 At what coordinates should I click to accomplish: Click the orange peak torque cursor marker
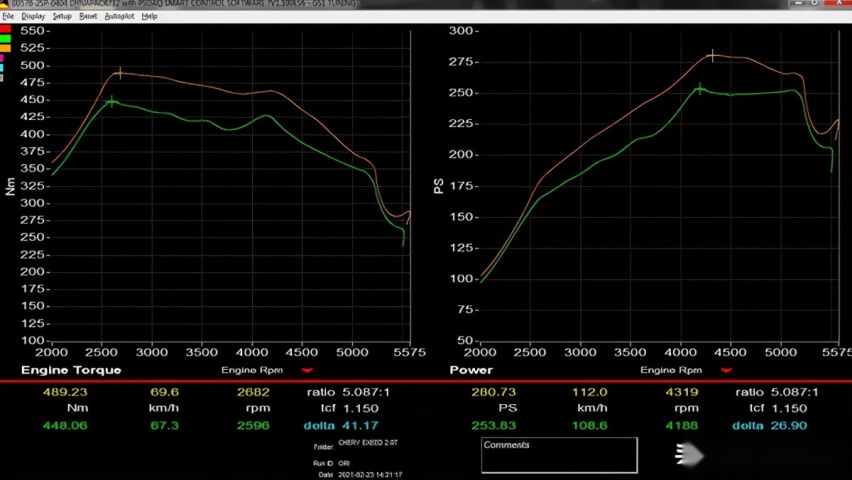point(120,73)
